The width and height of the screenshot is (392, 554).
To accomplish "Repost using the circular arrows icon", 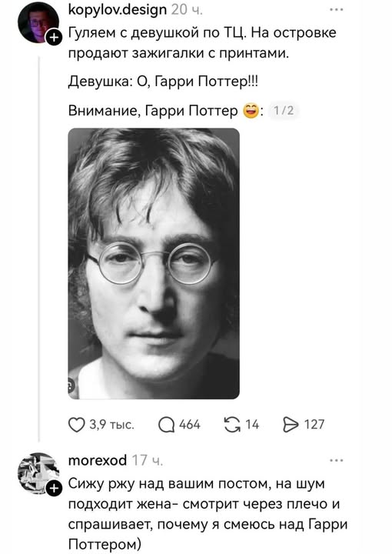I will 232,424.
